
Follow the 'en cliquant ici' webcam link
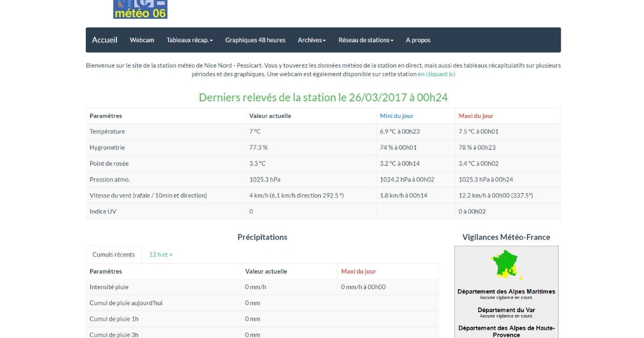[436, 74]
